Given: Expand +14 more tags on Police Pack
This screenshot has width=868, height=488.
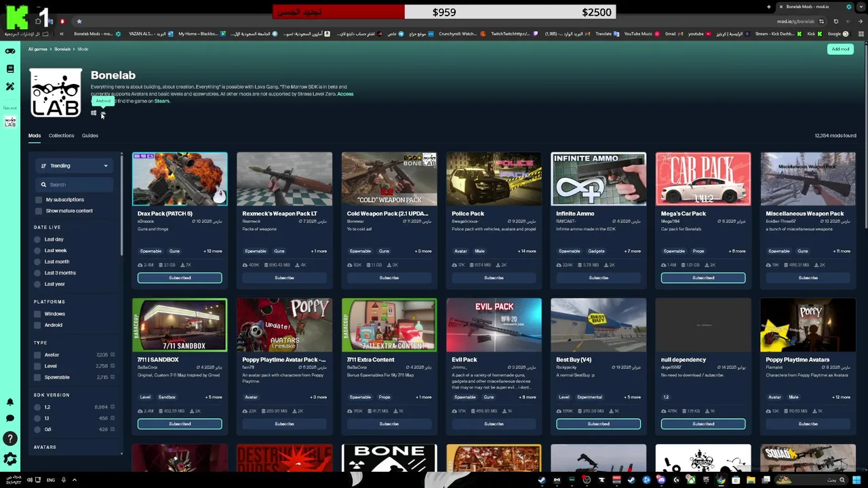Looking at the screenshot, I should click(x=527, y=251).
